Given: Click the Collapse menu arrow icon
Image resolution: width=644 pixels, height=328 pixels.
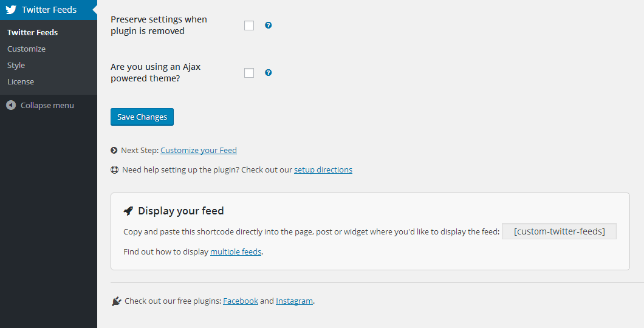Looking at the screenshot, I should tap(11, 105).
